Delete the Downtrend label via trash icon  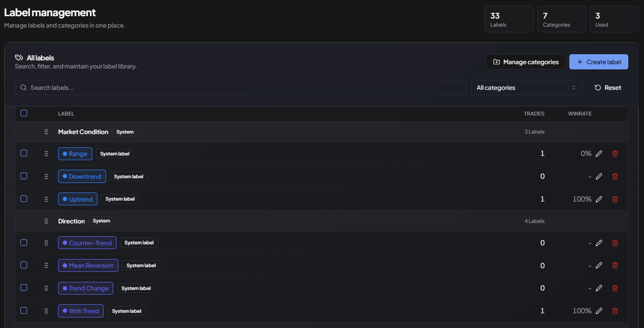pyautogui.click(x=615, y=176)
